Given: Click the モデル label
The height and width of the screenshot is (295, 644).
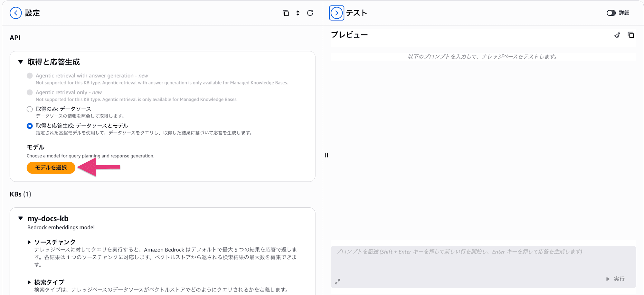Looking at the screenshot, I should tap(35, 147).
